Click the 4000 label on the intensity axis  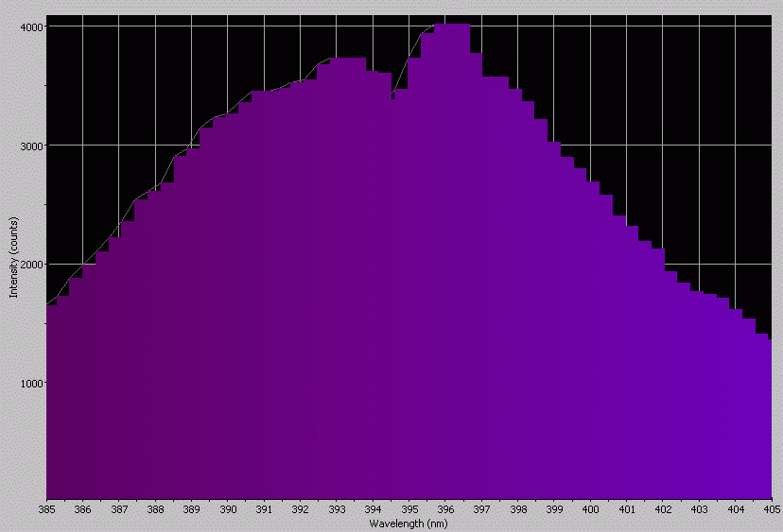(x=31, y=26)
